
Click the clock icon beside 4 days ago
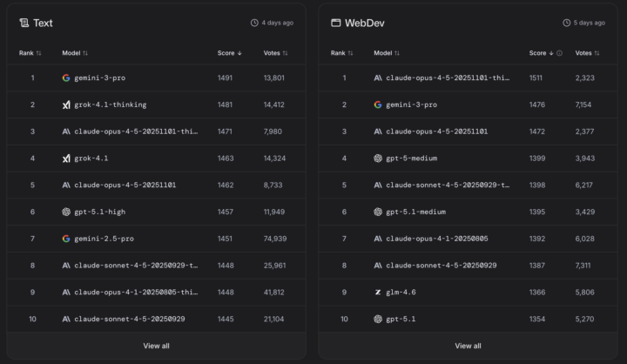pyautogui.click(x=254, y=23)
